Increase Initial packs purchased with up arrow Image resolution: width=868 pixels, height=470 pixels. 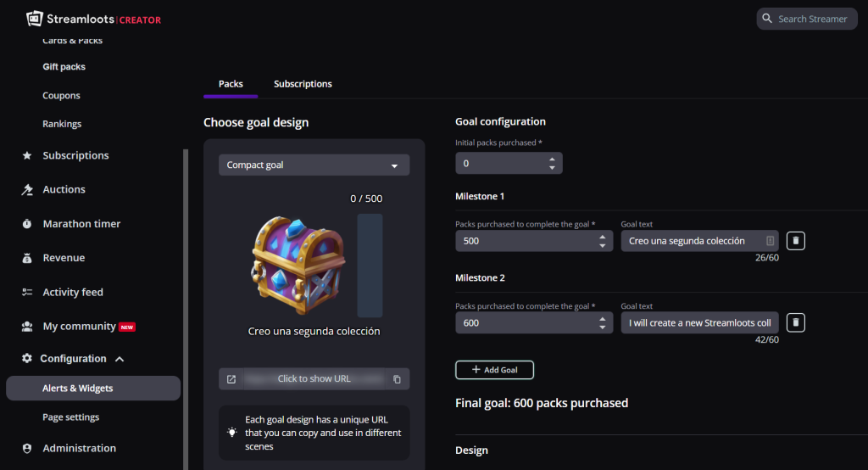tap(552, 159)
